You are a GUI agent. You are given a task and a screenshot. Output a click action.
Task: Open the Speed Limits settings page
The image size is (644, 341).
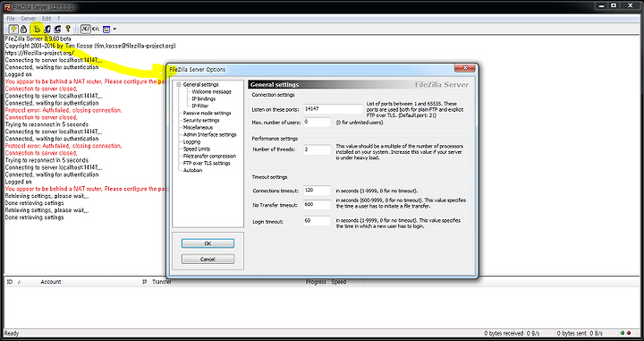pos(197,149)
